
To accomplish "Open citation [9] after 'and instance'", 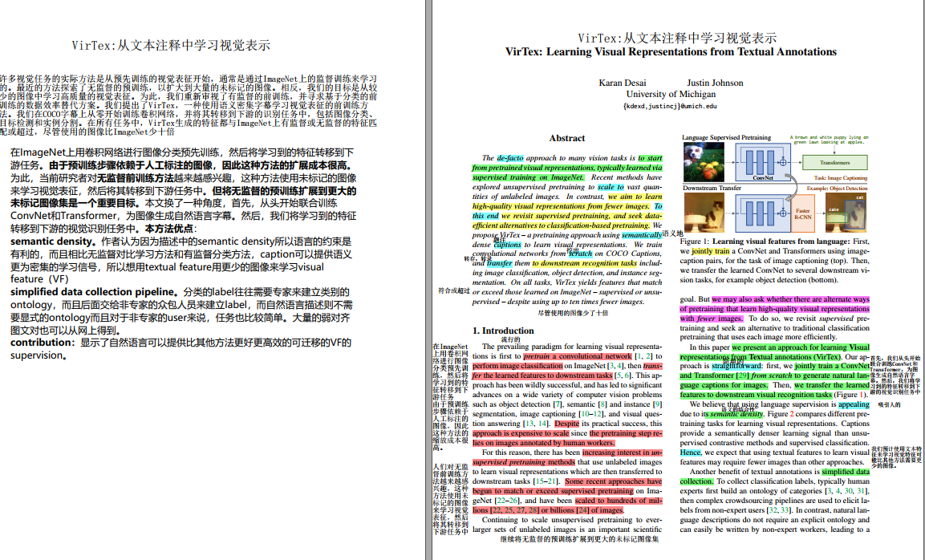I will coord(657,404).
